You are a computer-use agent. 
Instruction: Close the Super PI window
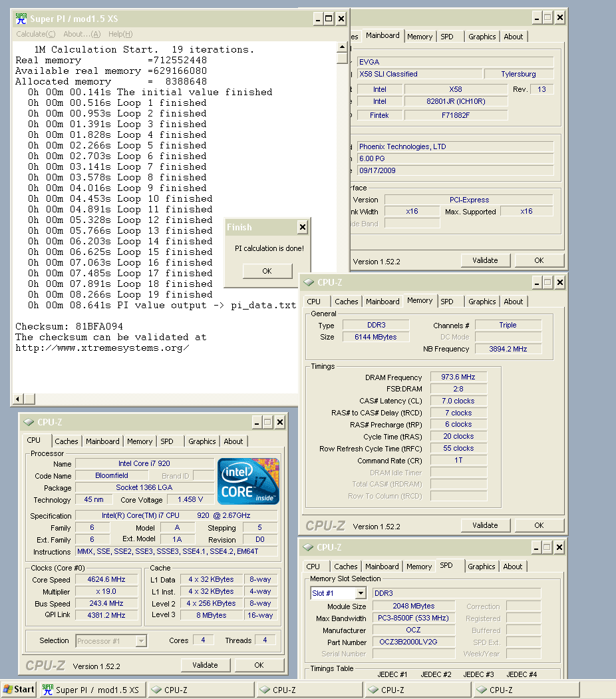pos(341,19)
